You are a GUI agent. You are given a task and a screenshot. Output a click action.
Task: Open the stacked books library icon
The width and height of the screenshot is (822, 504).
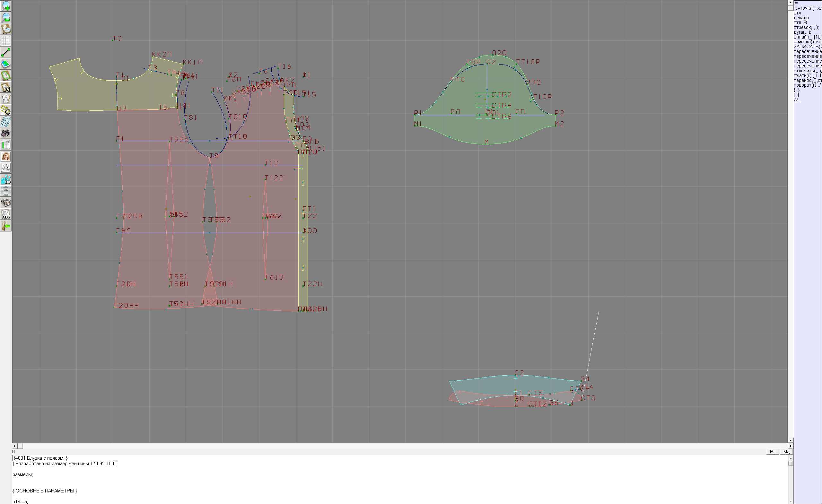pyautogui.click(x=6, y=203)
